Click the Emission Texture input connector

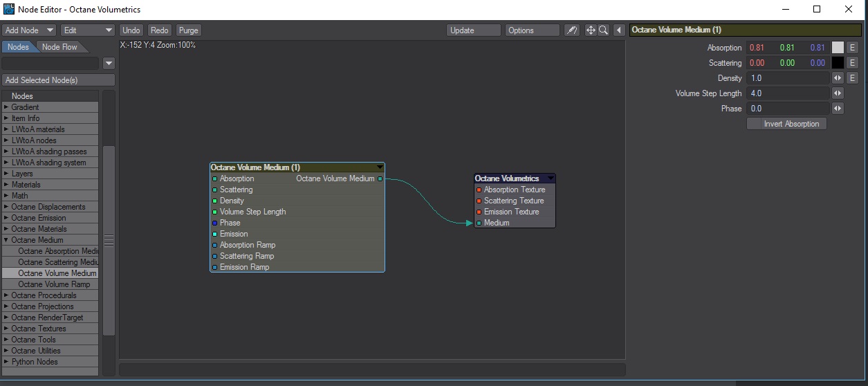pos(479,212)
